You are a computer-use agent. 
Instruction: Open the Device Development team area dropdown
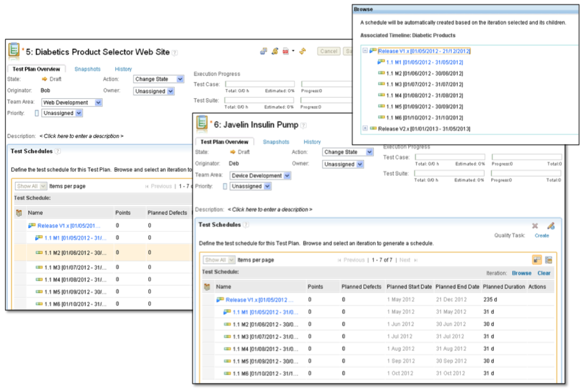tap(260, 176)
